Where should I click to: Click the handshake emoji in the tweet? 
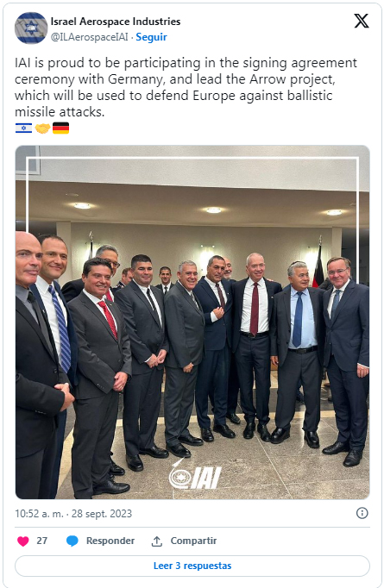(x=42, y=128)
